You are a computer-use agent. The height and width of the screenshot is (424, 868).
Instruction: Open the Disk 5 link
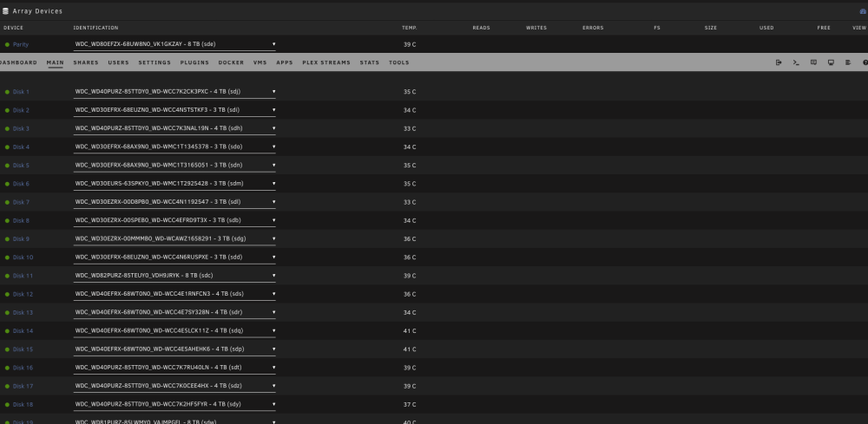click(21, 166)
